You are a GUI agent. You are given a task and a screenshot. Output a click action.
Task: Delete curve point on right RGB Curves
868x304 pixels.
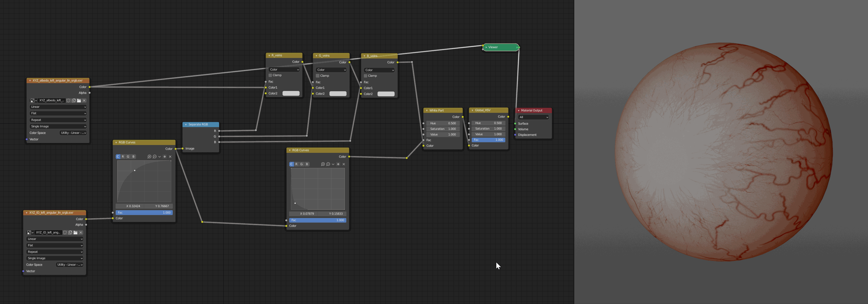tap(344, 164)
